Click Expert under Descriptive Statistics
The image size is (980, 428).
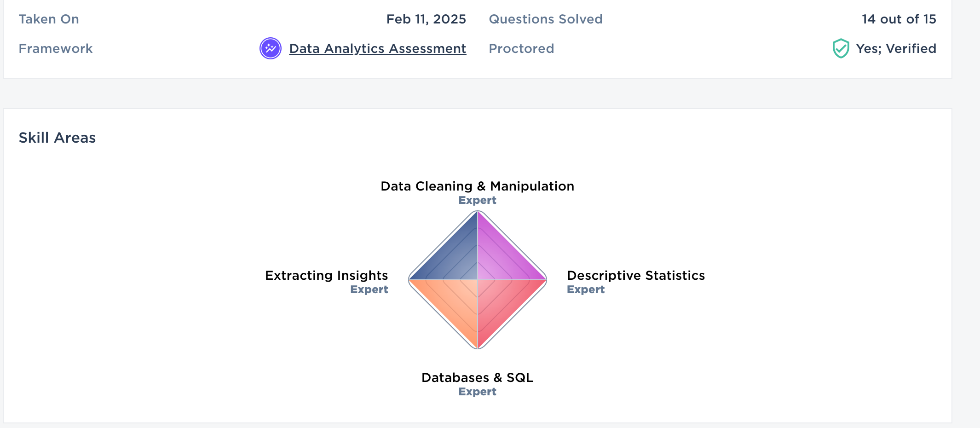coord(585,289)
